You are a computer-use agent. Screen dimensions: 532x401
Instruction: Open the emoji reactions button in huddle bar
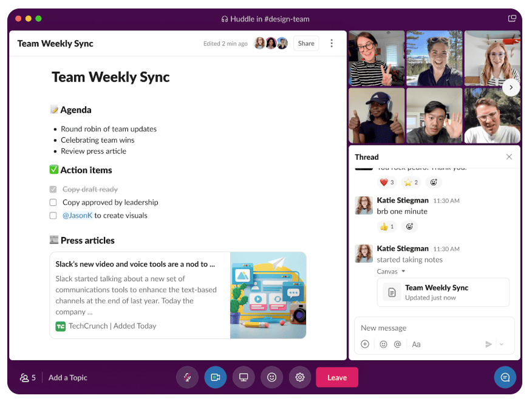271,377
